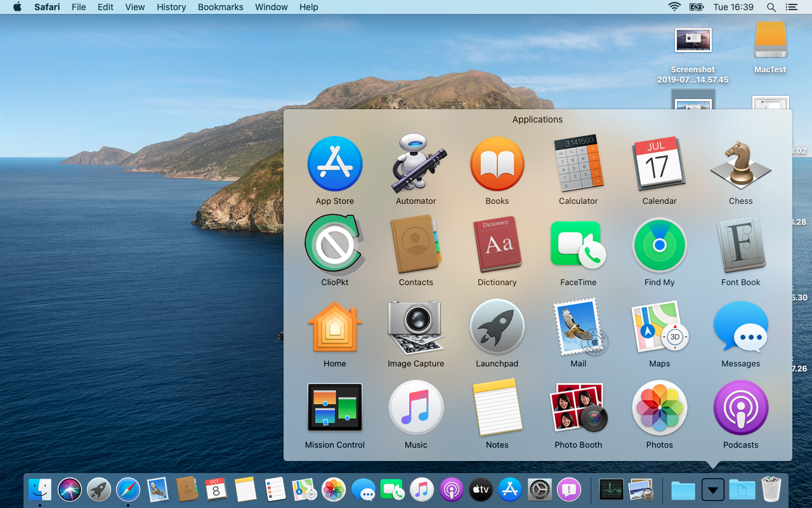Viewport: 812px width, 508px height.
Task: Open the Apple menu
Action: [17, 7]
